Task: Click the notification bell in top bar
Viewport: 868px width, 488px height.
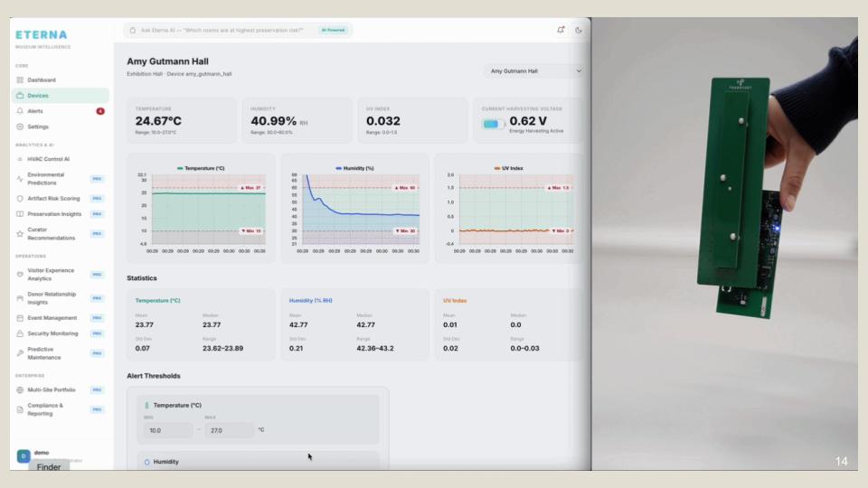Action: coord(561,30)
